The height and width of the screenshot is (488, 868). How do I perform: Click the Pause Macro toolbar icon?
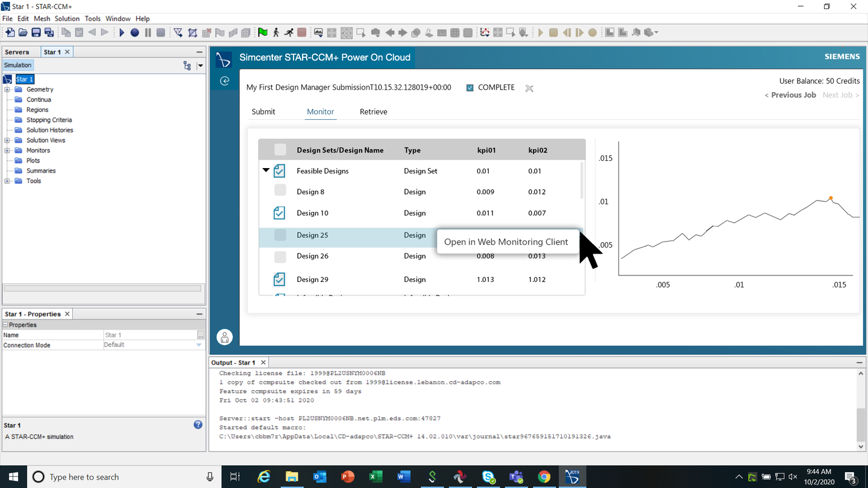(x=148, y=33)
